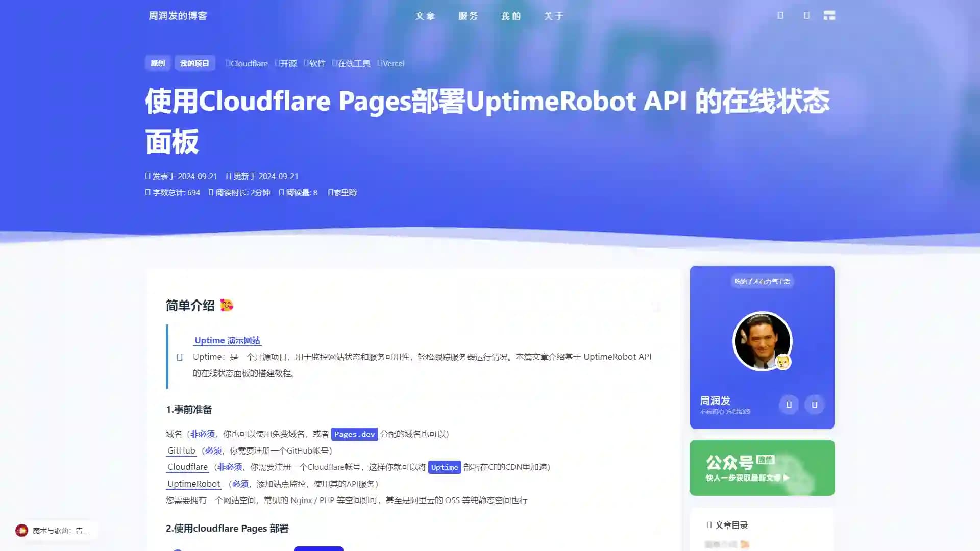This screenshot has width=980, height=551.
Task: Click the layout grid console icon in header
Action: [x=829, y=16]
